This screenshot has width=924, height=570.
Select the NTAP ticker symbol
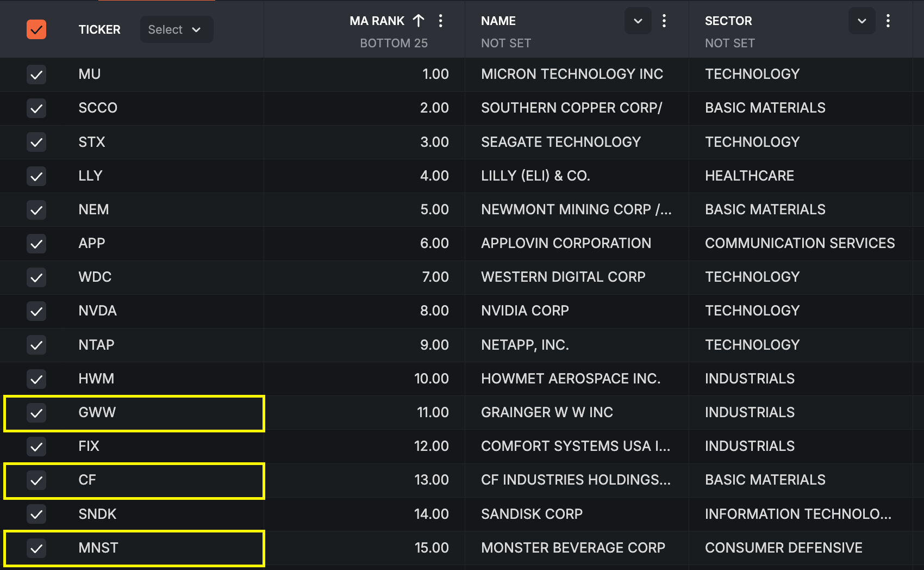[96, 345]
